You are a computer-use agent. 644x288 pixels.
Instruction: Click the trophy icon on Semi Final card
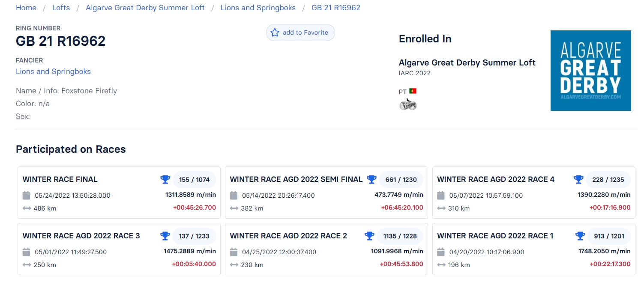click(371, 179)
